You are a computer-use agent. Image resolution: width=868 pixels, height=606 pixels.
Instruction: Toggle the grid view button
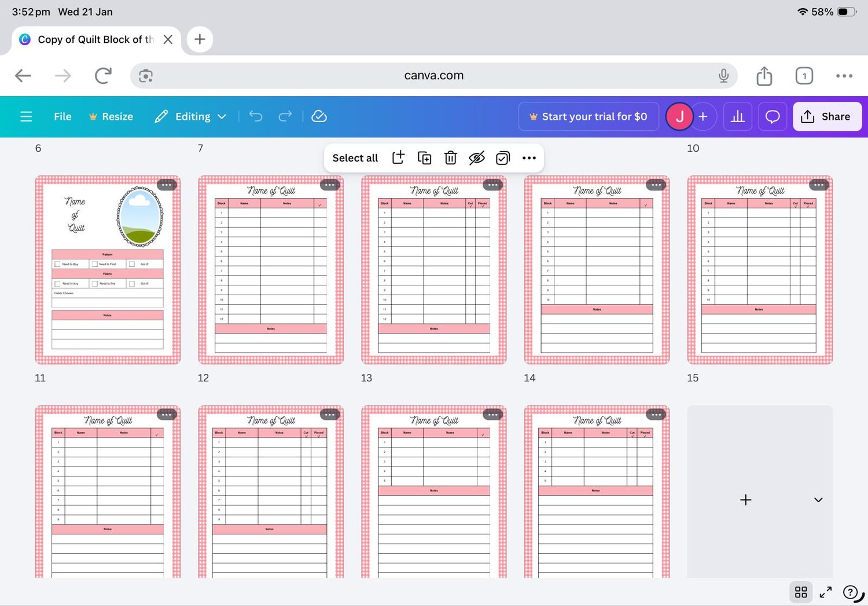(x=801, y=592)
